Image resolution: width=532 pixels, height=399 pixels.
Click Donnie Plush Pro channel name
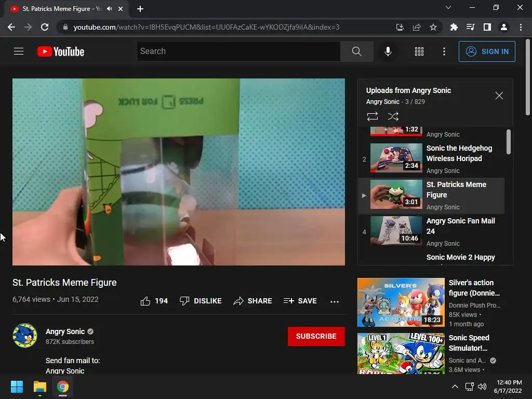click(474, 305)
